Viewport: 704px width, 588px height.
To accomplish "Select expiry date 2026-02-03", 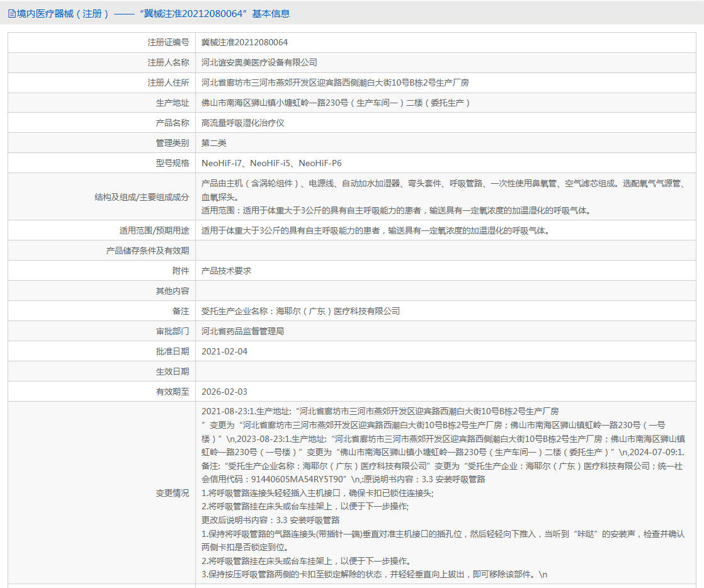I will [225, 392].
